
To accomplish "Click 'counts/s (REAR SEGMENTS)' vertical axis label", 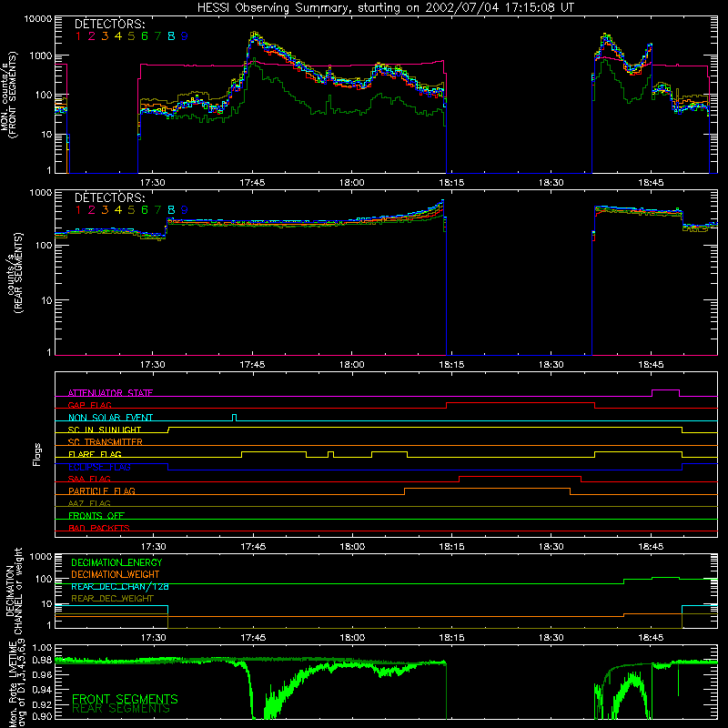I will click(x=15, y=273).
